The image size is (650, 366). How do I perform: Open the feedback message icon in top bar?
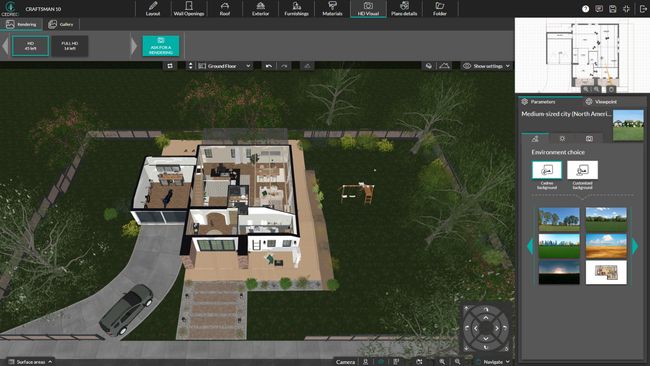(599, 9)
